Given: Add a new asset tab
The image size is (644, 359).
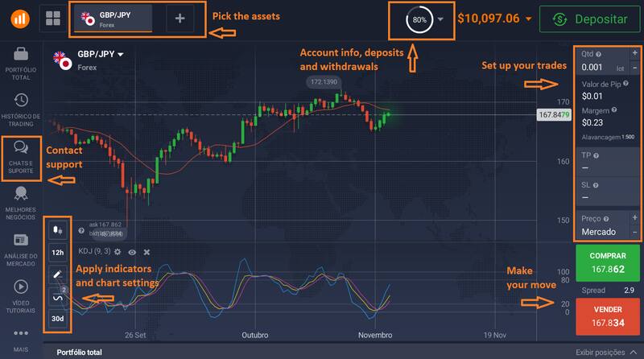Looking at the screenshot, I should (180, 19).
